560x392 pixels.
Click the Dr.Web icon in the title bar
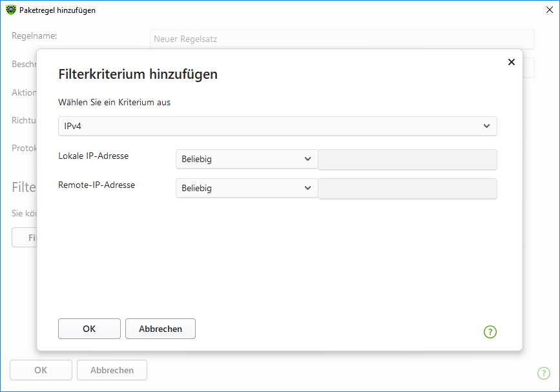[x=11, y=10]
